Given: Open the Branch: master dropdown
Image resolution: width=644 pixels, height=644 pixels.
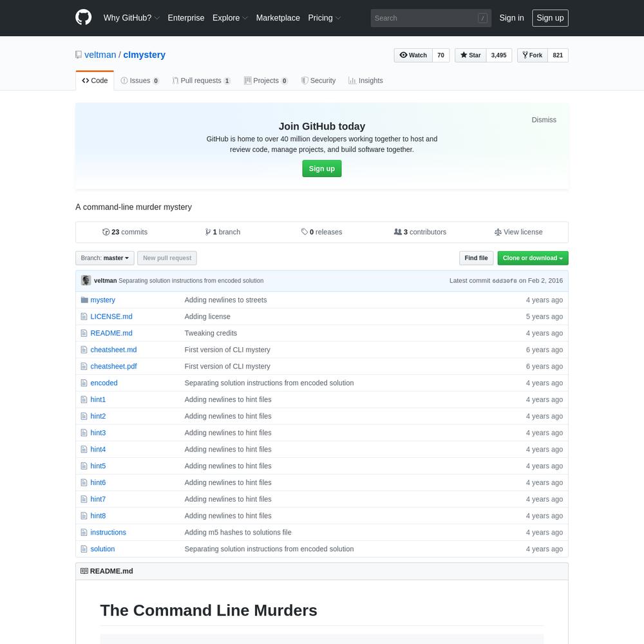Looking at the screenshot, I should (x=105, y=258).
